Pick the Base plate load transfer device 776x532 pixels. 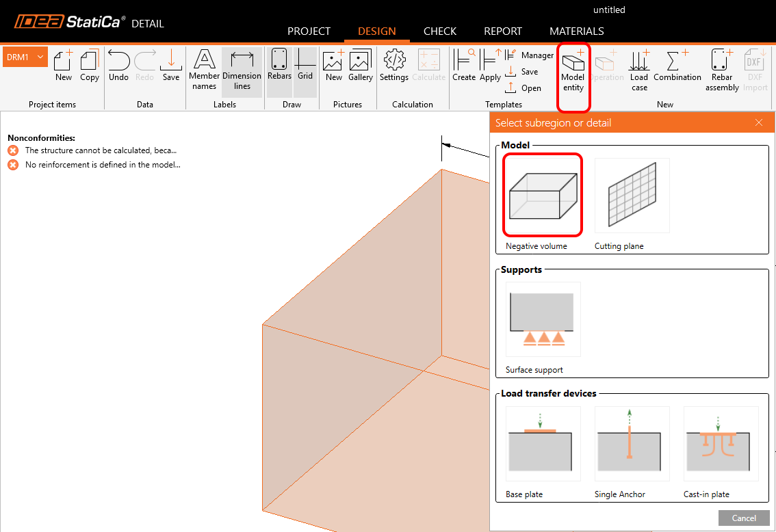tap(543, 444)
